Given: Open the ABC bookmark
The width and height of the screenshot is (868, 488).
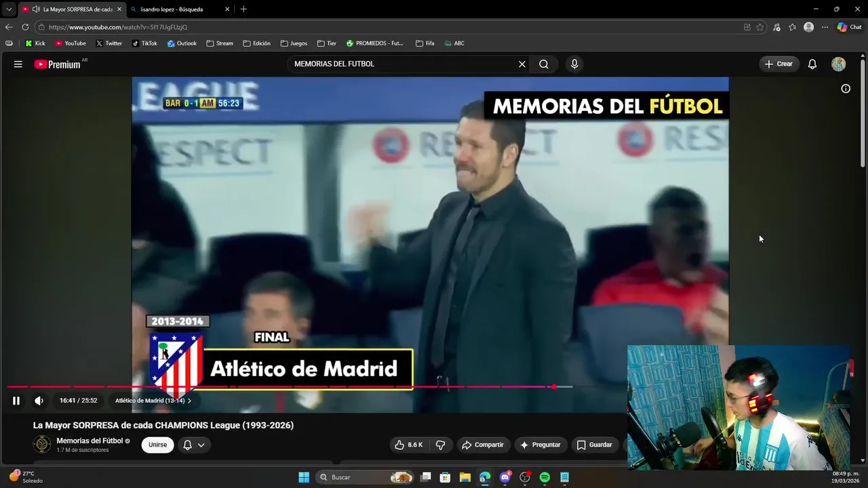Looking at the screenshot, I should pos(454,43).
